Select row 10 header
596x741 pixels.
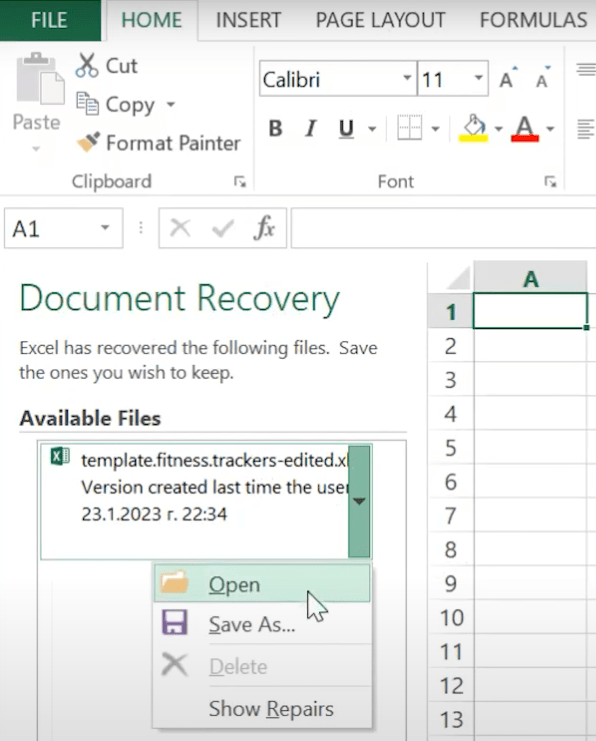click(x=450, y=617)
